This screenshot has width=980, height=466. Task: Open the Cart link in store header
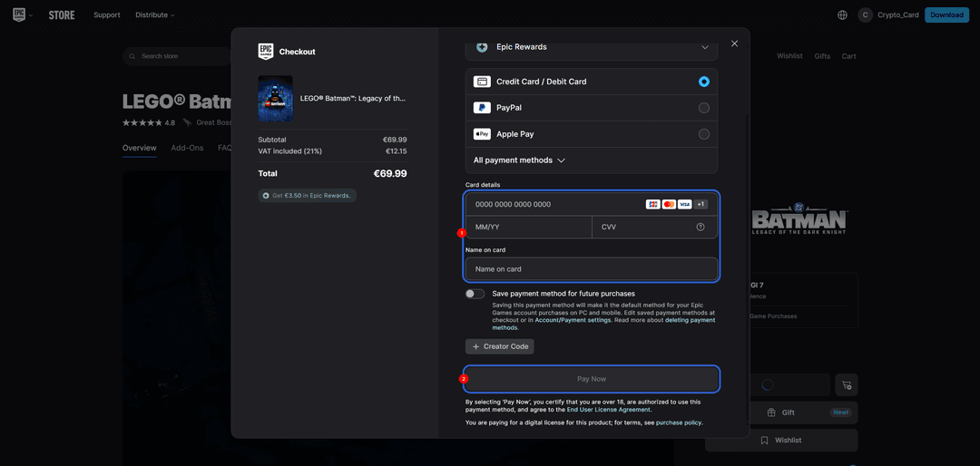pyautogui.click(x=848, y=56)
